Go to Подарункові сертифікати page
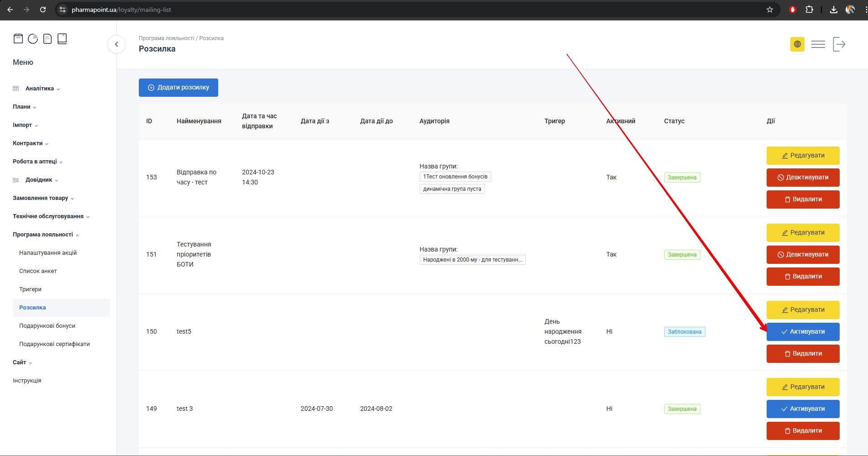This screenshot has height=456, width=868. [54, 344]
